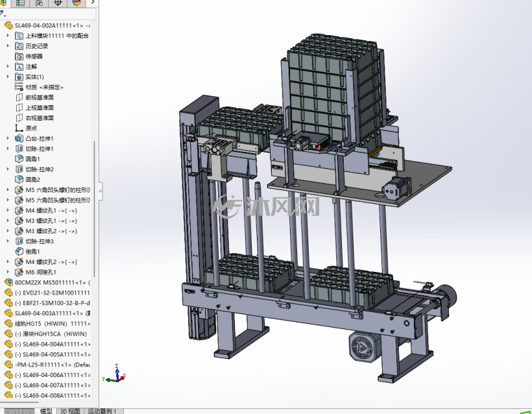The height and width of the screenshot is (414, 532).
Task: Show more manager tabs via right chevron
Action: tap(93, 3)
